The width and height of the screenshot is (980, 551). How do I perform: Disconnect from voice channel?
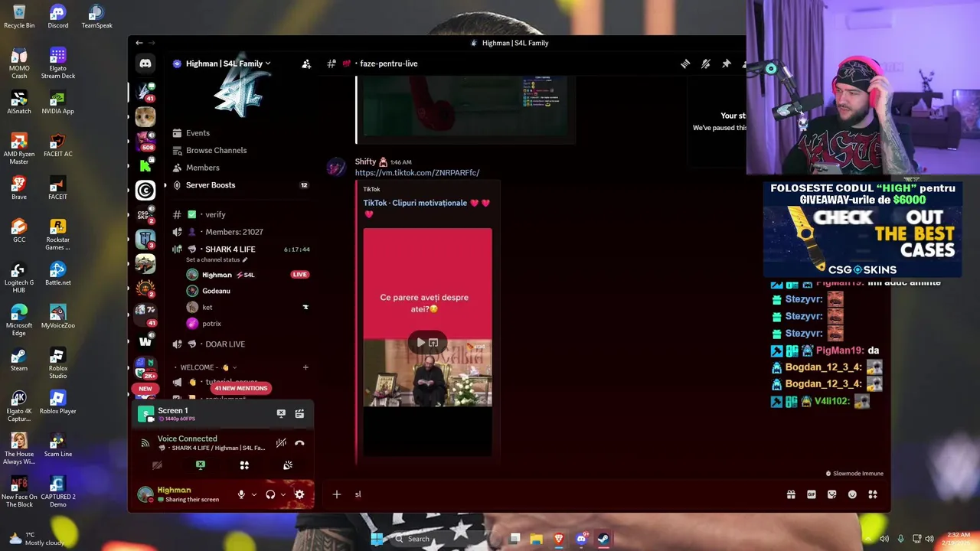[299, 443]
